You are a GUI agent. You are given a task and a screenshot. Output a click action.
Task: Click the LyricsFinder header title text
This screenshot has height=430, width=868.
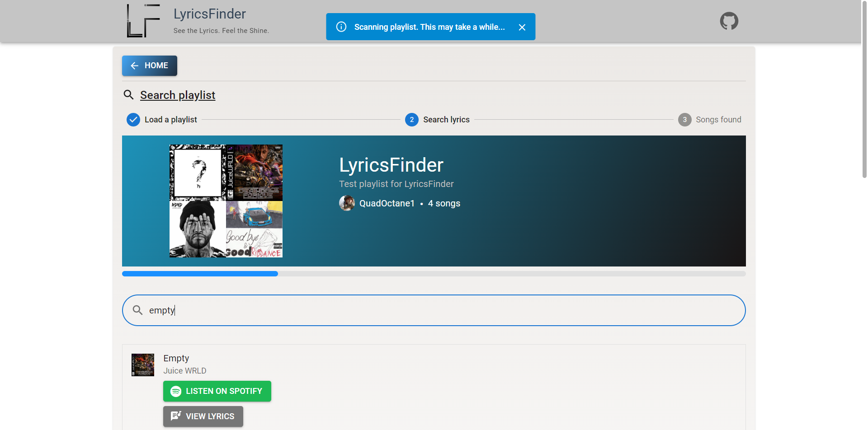[x=210, y=14]
